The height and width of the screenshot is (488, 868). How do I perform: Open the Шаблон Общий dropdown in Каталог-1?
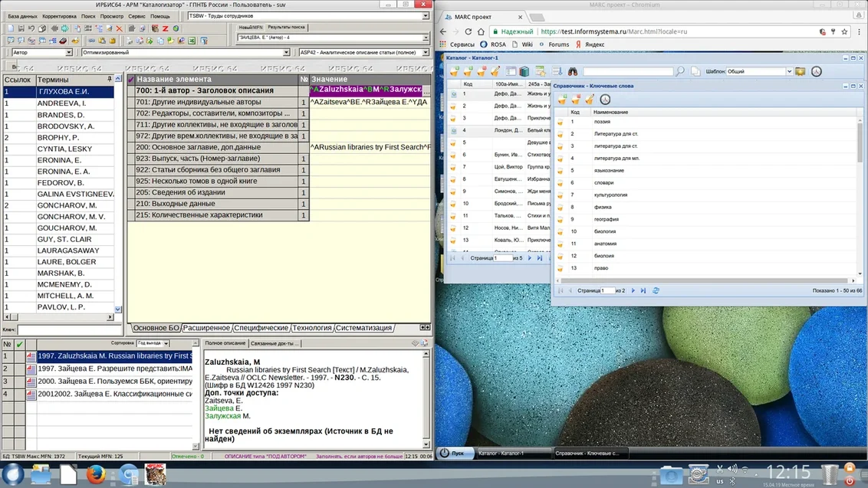[789, 71]
